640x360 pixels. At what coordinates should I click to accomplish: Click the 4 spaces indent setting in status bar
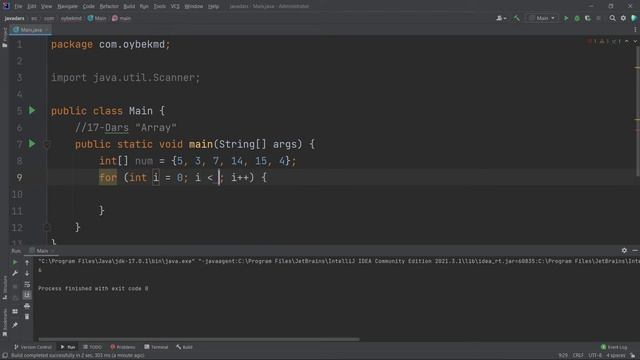click(x=616, y=356)
